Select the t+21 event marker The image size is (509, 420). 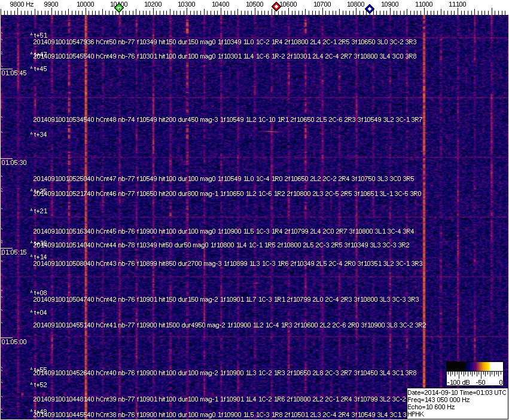coord(39,211)
